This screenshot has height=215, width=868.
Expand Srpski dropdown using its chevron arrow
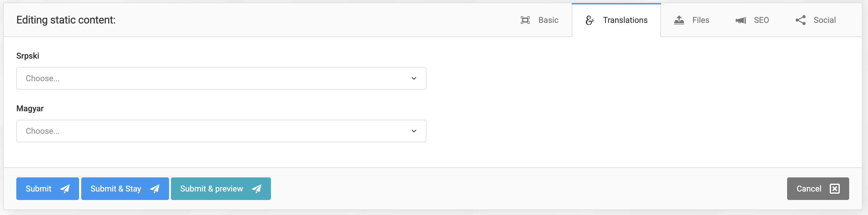414,79
